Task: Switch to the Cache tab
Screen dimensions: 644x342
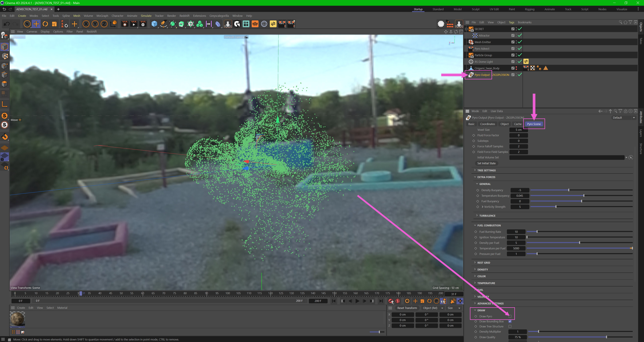Action: [518, 124]
